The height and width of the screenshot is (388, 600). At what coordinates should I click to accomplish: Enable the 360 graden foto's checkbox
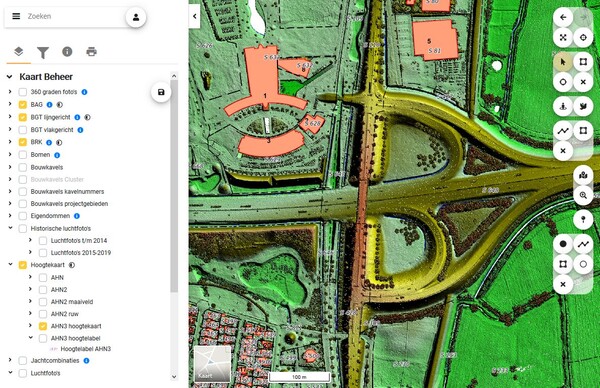[23, 92]
